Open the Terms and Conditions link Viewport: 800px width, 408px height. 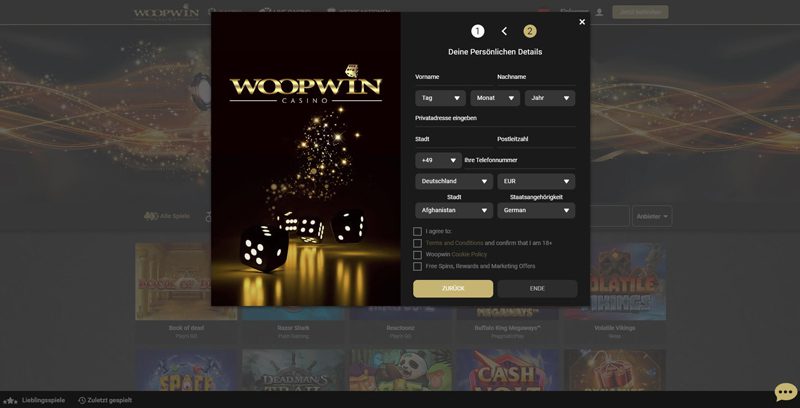point(454,243)
